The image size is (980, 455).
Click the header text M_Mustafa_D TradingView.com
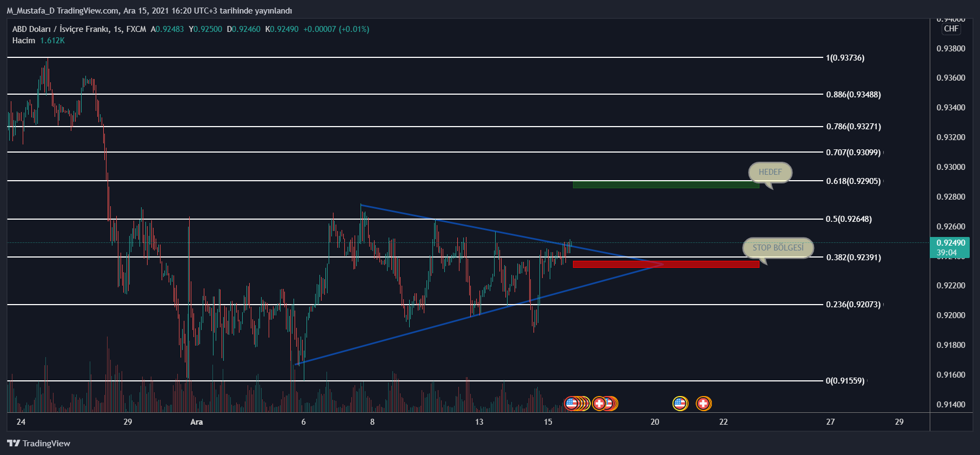coord(63,11)
